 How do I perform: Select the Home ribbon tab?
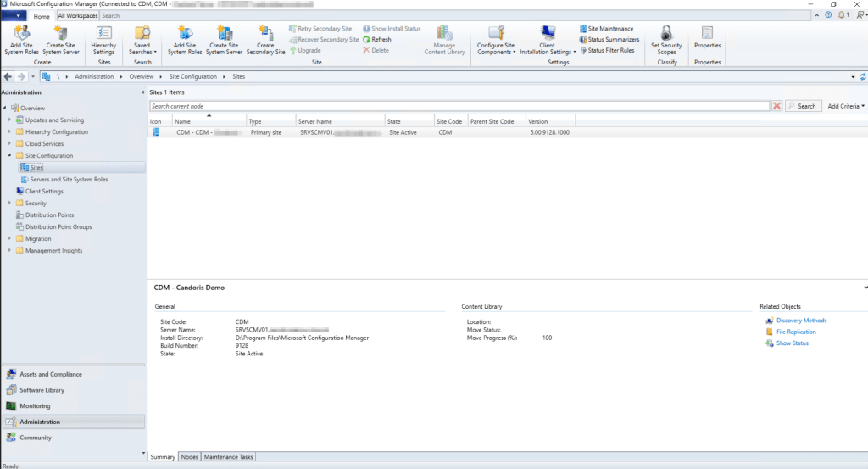(x=42, y=16)
